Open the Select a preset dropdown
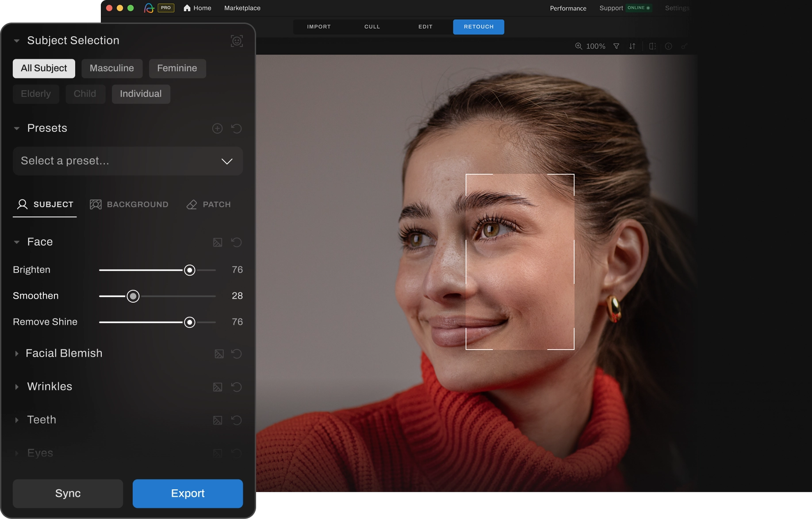 [127, 161]
